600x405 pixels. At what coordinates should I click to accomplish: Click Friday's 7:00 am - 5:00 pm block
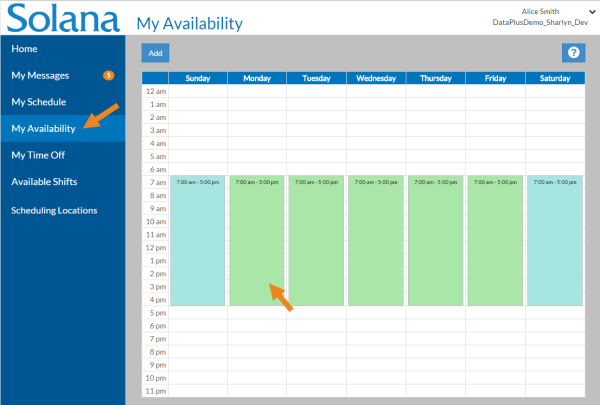(x=495, y=240)
